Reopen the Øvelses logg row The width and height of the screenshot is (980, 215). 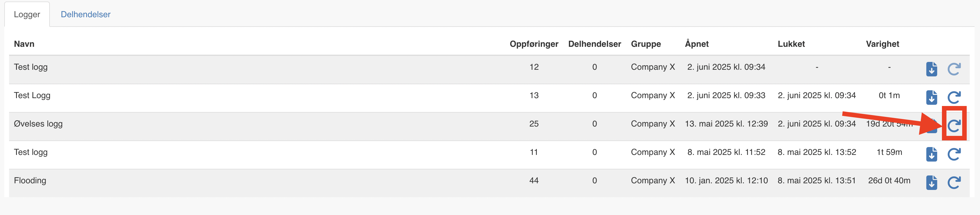954,126
